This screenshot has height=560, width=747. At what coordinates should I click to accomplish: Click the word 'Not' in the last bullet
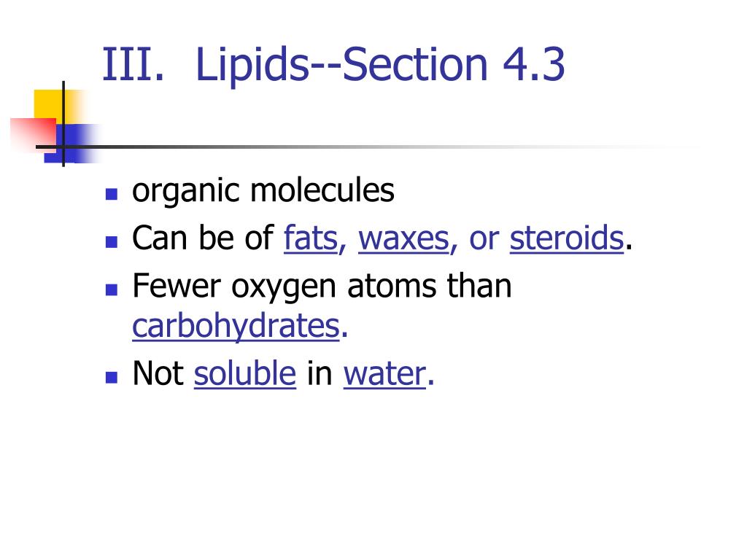pos(158,373)
